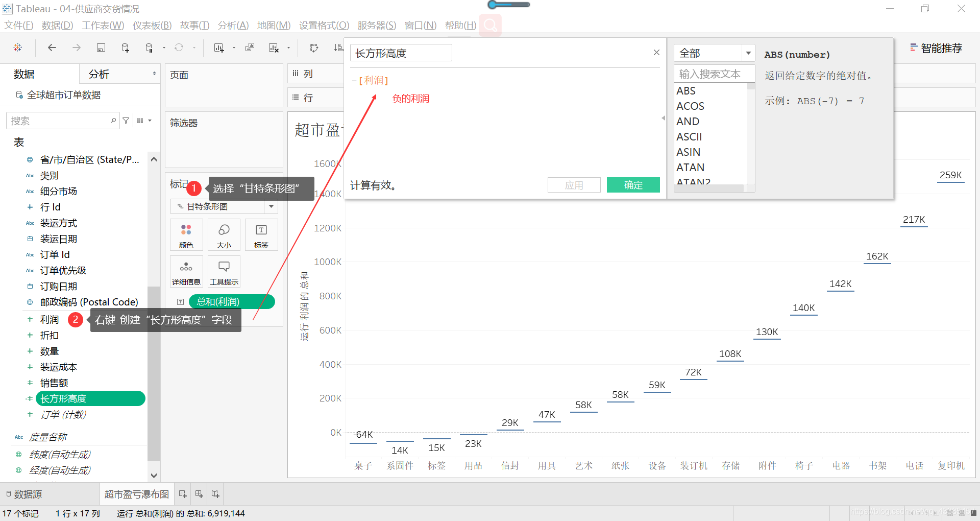Collapse the function list side panel arrow
The width and height of the screenshot is (980, 521).
663,118
